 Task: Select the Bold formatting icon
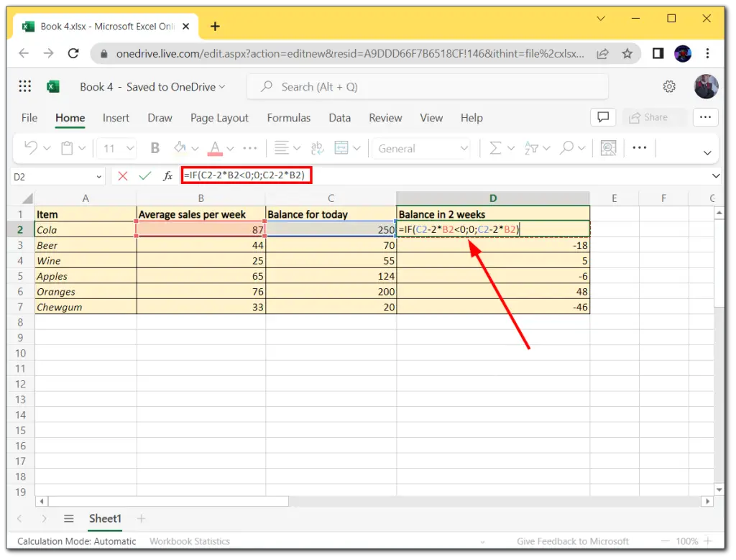tap(154, 148)
